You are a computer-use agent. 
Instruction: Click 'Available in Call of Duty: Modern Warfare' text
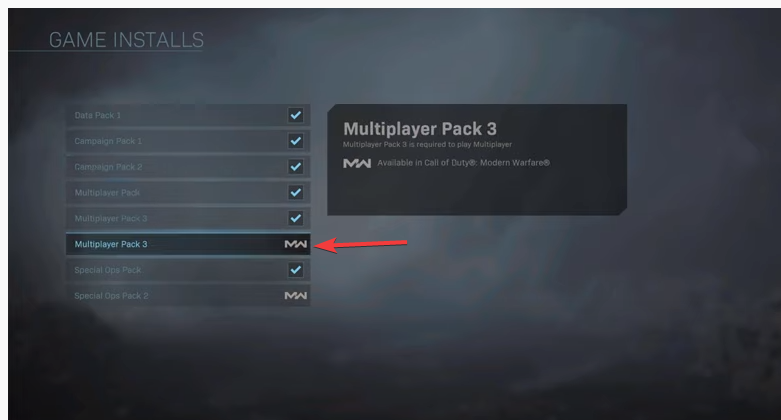(463, 163)
